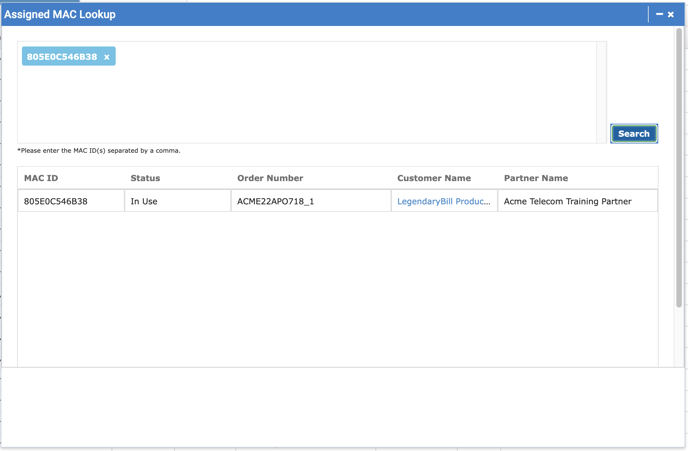Click the Customer Name column header
The image size is (688, 451).
click(x=434, y=178)
